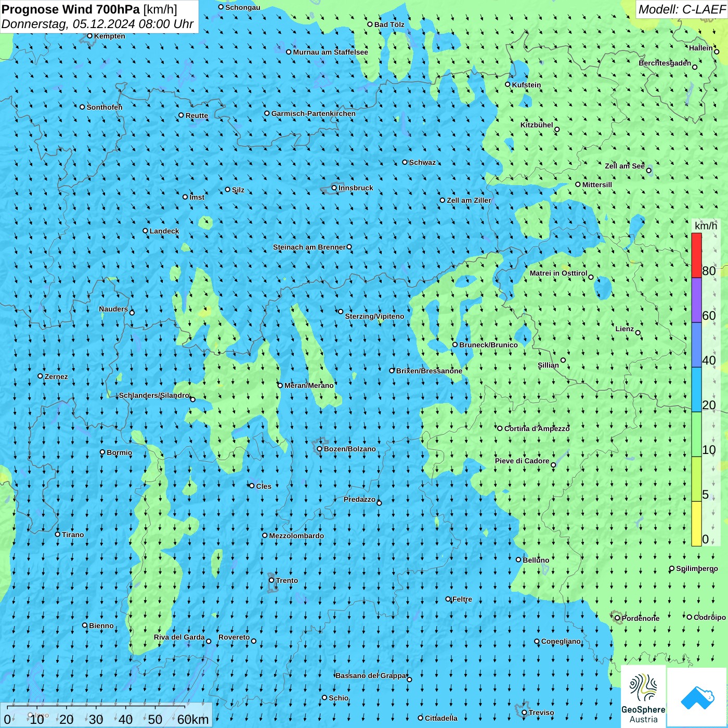Click the purple 60 km/h legend color

[x=696, y=301]
